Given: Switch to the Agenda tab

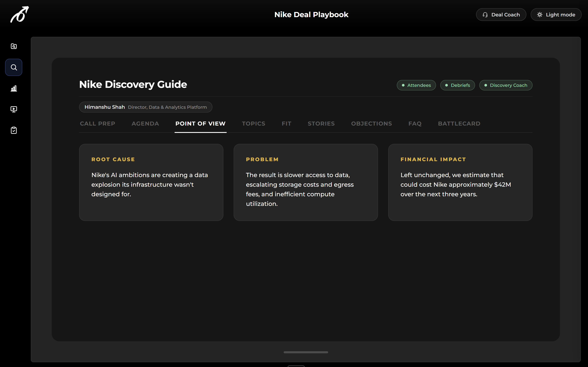Looking at the screenshot, I should (145, 123).
